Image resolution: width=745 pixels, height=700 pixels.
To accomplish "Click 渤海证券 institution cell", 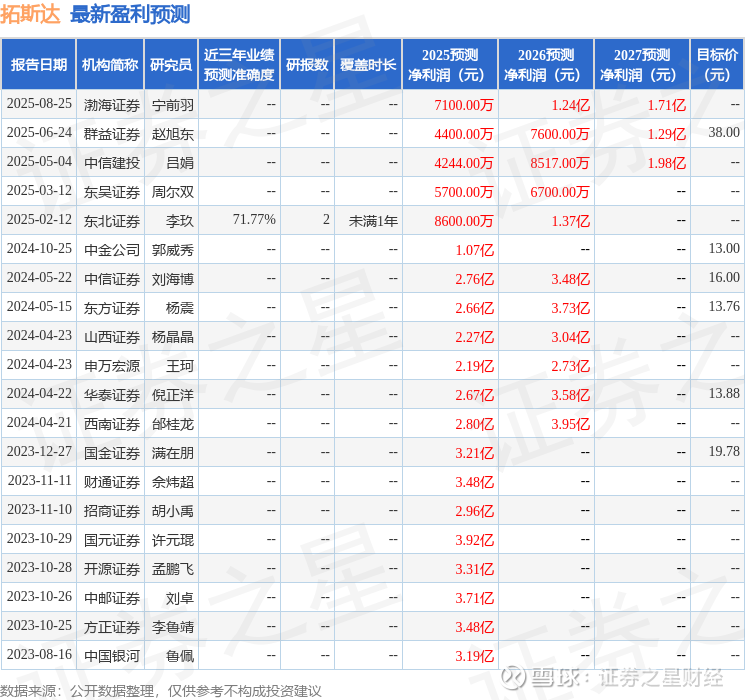I will click(112, 105).
